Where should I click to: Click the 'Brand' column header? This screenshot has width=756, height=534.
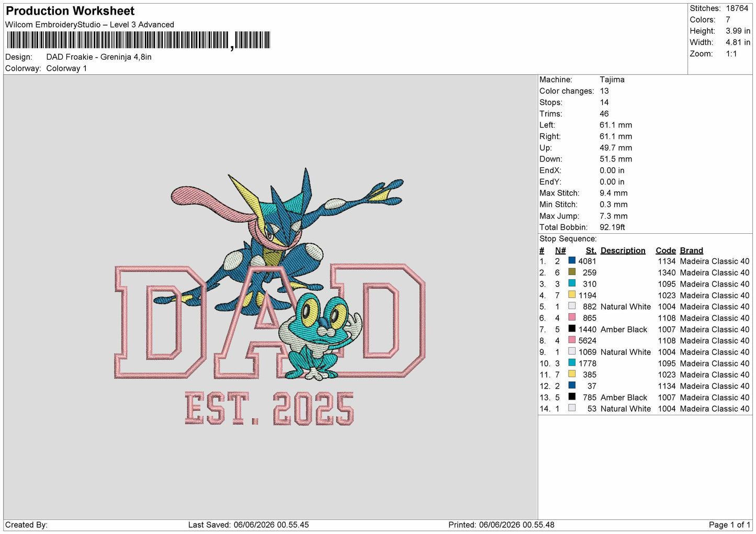point(691,251)
